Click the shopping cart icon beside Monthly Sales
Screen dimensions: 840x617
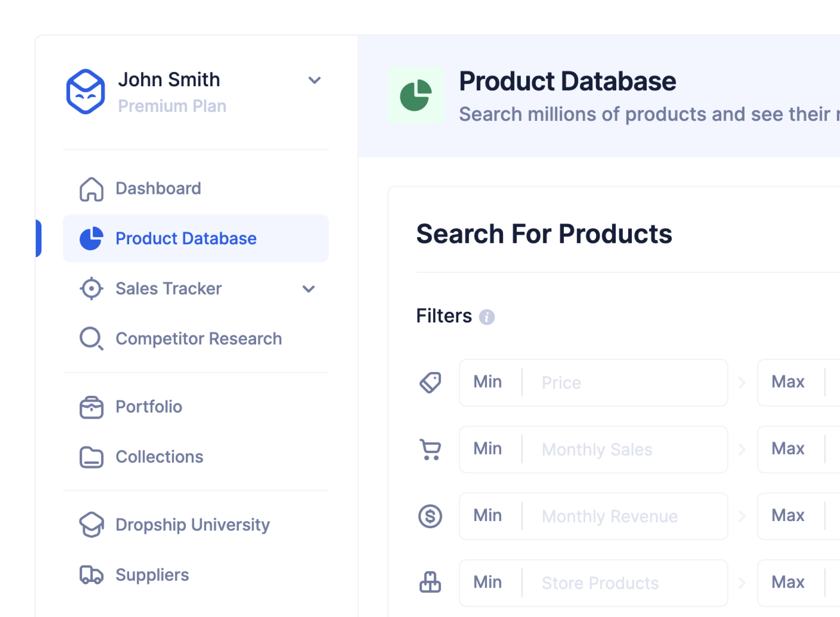tap(430, 449)
